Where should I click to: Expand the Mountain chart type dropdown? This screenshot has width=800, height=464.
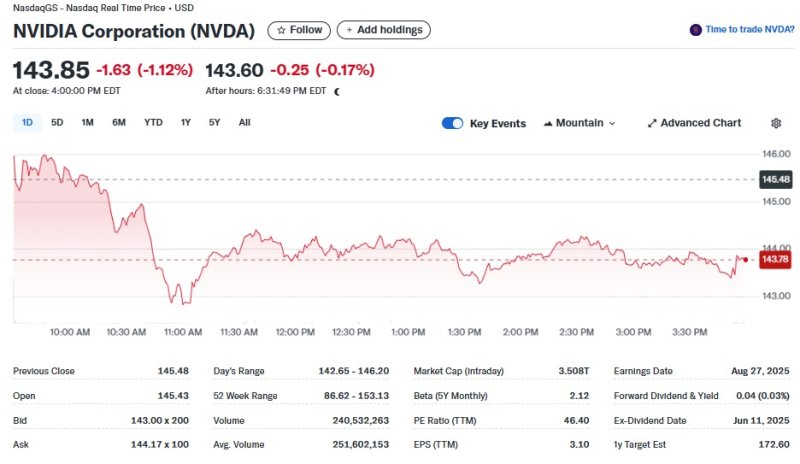tap(611, 123)
